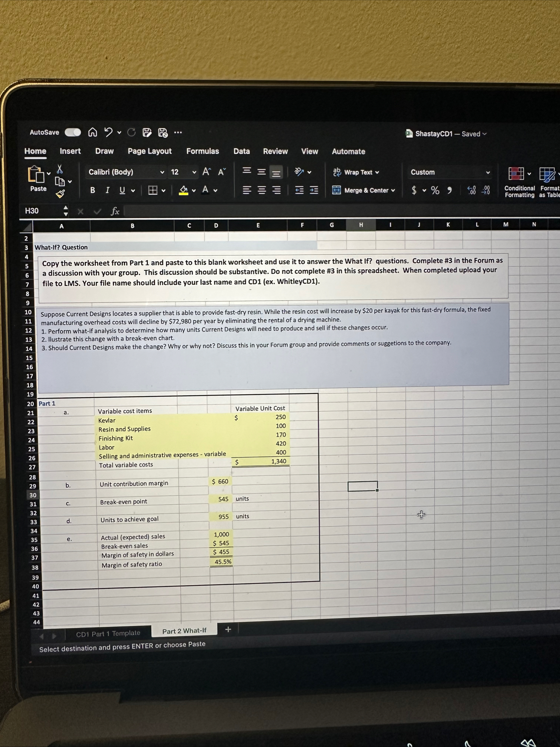Open the Insert ribbon tab
Screen dimensions: 560x747
coord(70,151)
